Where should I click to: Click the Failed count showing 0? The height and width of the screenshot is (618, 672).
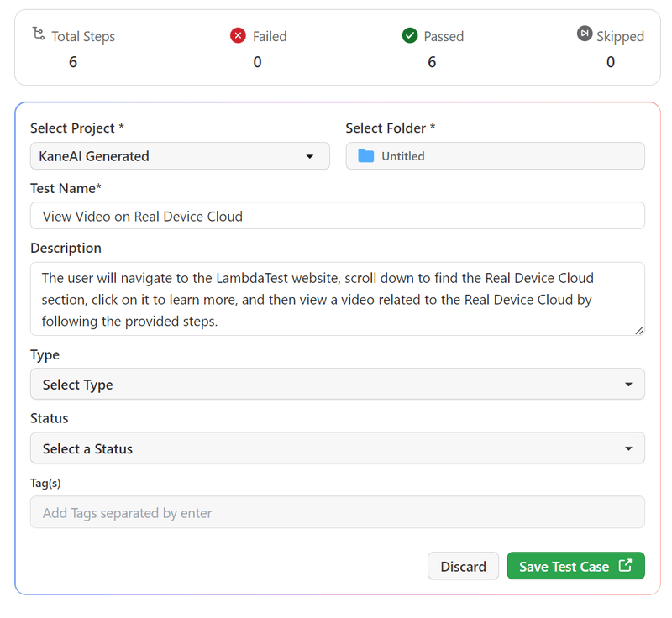click(257, 61)
